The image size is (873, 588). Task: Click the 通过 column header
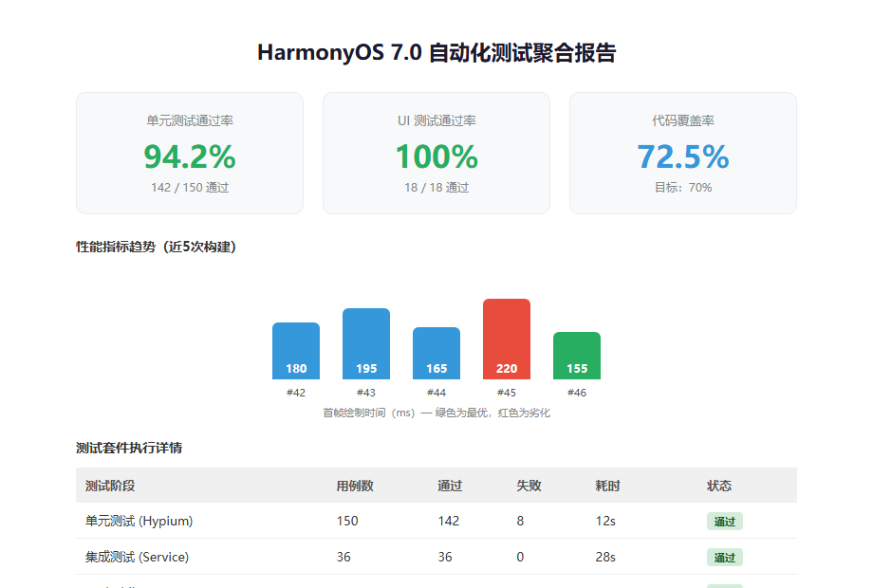click(x=450, y=486)
